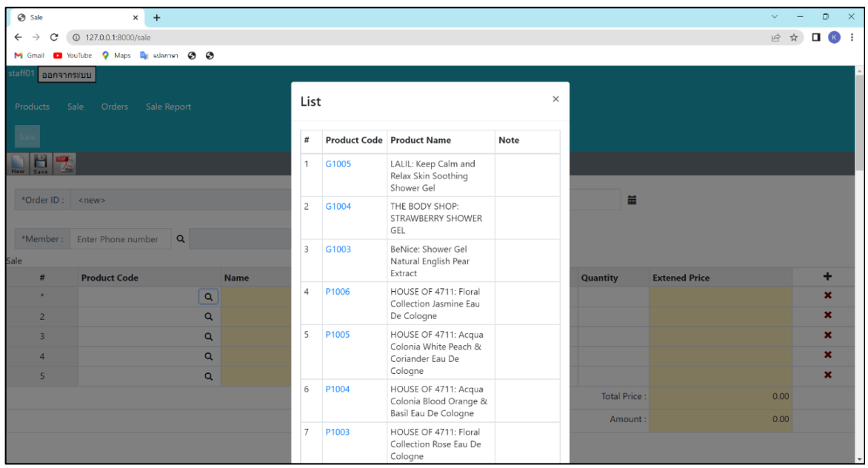
Task: Open the Products menu
Action: [32, 107]
